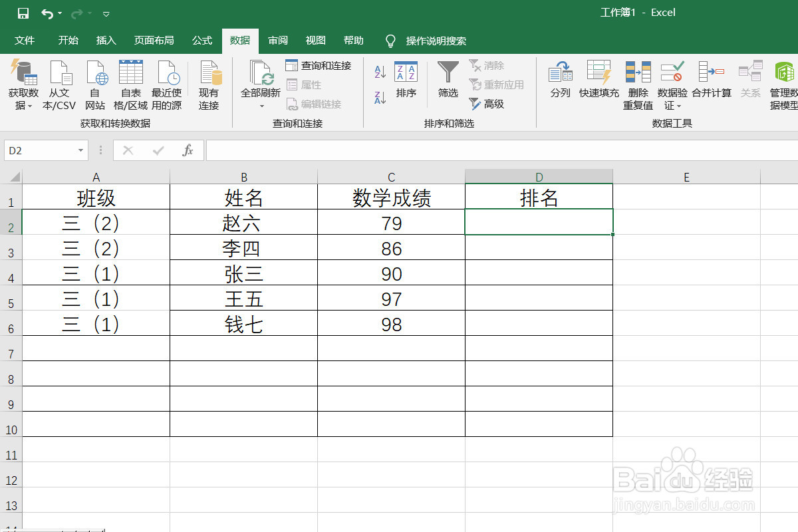Click the 全部刷新 (Refresh All) icon
The image size is (798, 532).
click(x=260, y=83)
